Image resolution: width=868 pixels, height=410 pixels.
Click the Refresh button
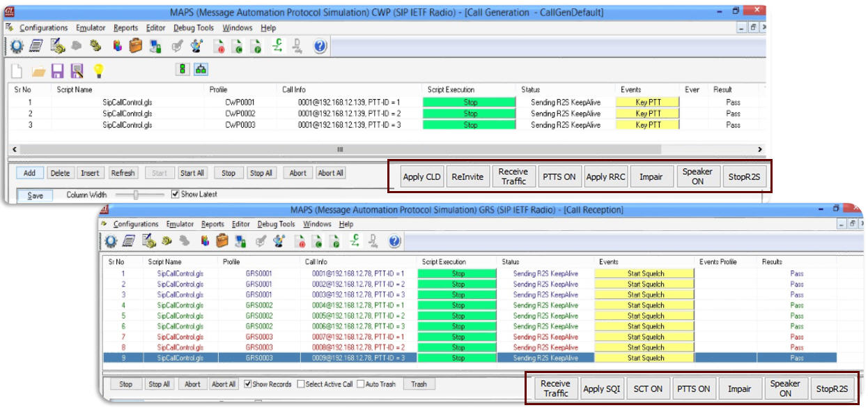[123, 173]
